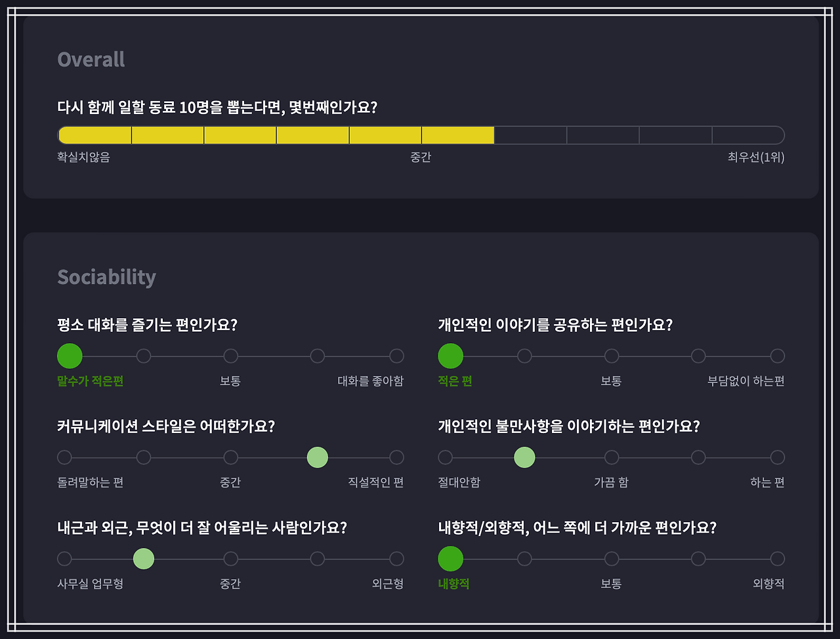Select '사무실 업무형' for work preference

(x=64, y=558)
